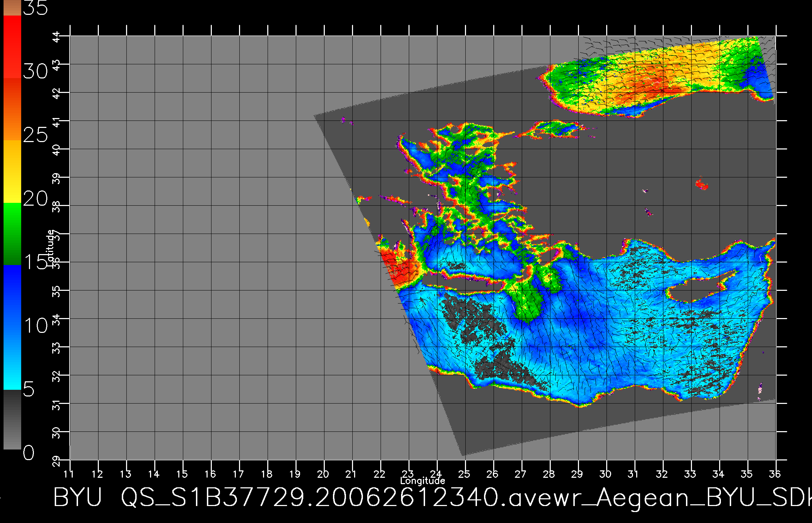Click the brown top segment of the color bar
Image resolution: width=812 pixels, height=523 pixels.
click(x=12, y=8)
